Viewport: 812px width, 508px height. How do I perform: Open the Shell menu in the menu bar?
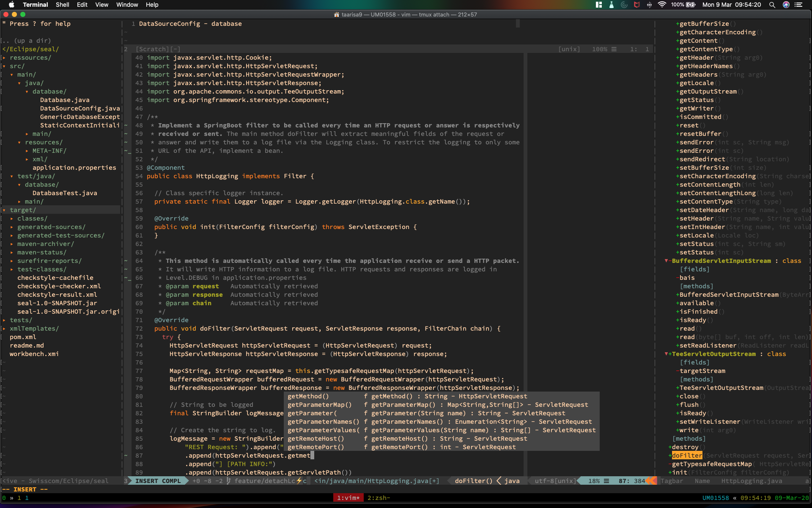(62, 5)
